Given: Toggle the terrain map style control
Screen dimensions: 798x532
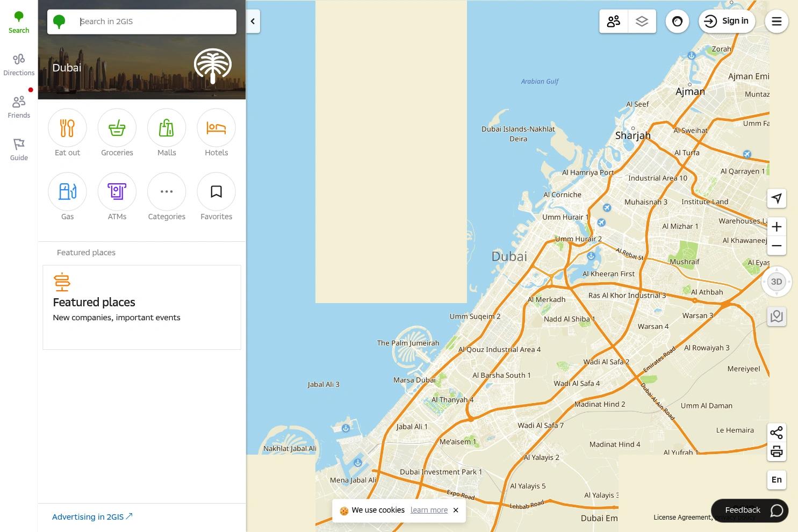Looking at the screenshot, I should 777,316.
